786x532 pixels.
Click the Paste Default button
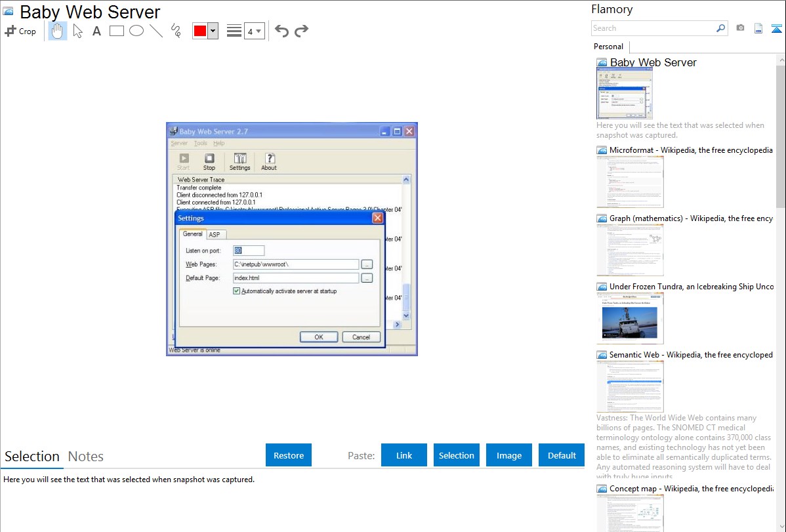tap(562, 455)
